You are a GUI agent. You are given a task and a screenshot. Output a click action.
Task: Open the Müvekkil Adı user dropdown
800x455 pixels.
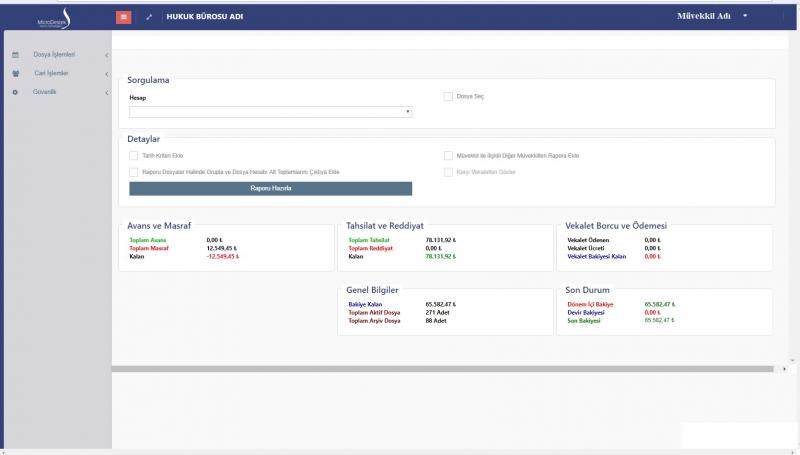point(712,16)
